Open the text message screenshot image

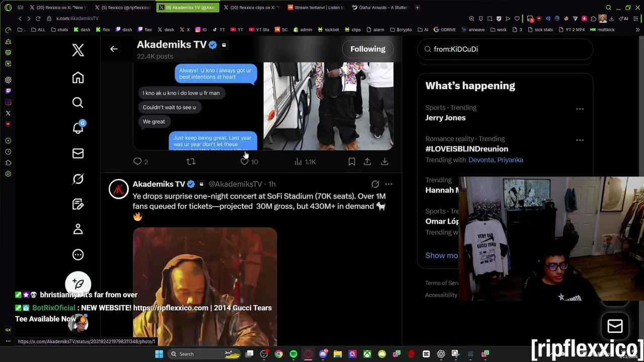(197, 106)
